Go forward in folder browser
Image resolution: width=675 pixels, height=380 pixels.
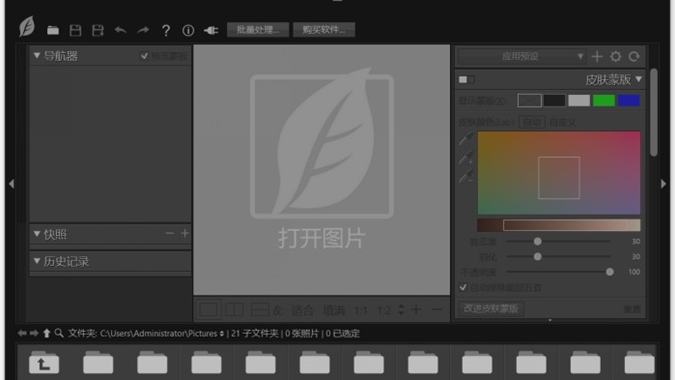(34, 333)
